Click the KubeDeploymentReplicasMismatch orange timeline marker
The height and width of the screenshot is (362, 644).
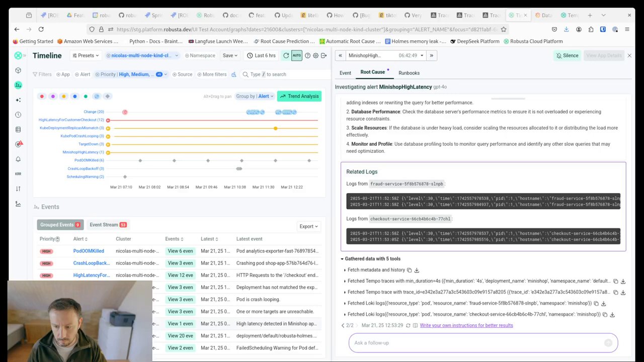[x=276, y=128]
